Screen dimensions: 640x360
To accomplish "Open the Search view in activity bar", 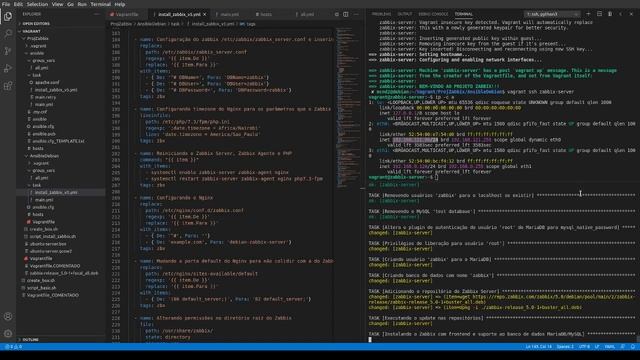I will (8, 33).
